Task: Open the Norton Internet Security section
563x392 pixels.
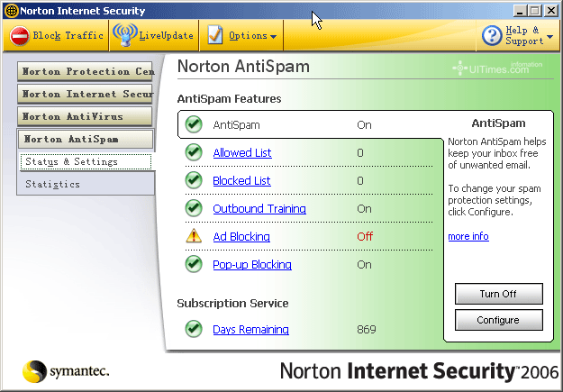Action: coord(85,94)
